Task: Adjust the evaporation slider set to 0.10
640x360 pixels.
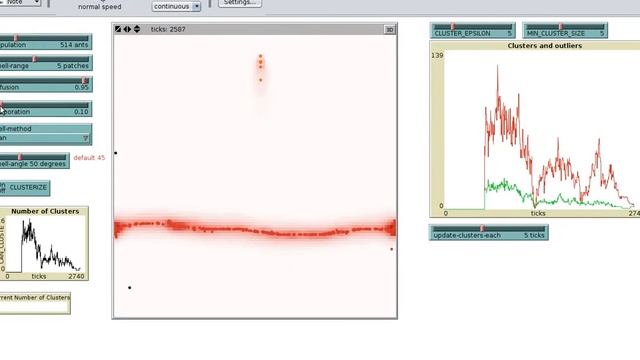Action: point(46,109)
